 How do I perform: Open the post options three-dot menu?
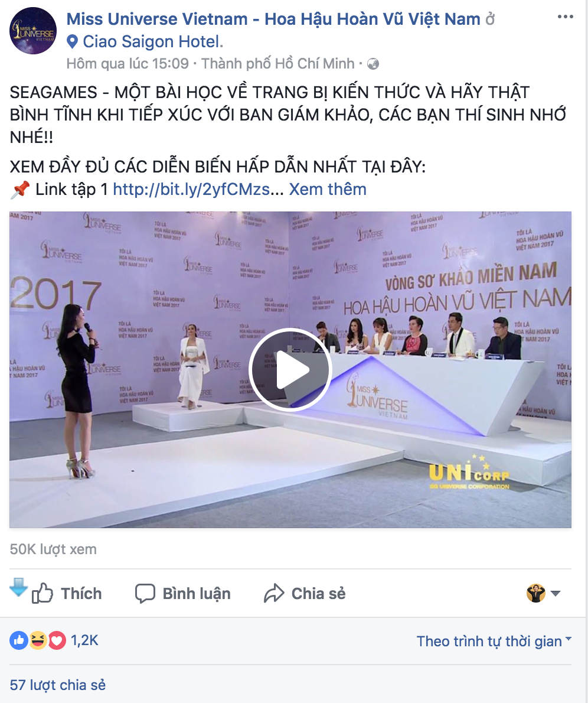coord(565,17)
